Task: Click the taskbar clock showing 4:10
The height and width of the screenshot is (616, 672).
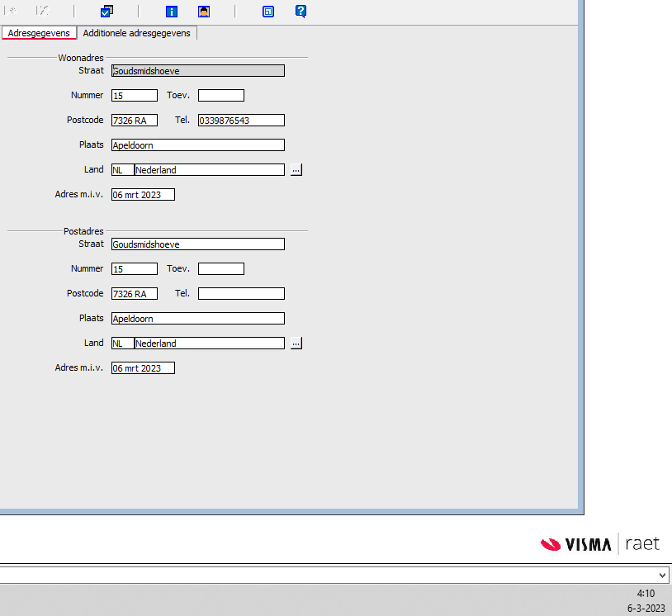Action: tap(646, 594)
